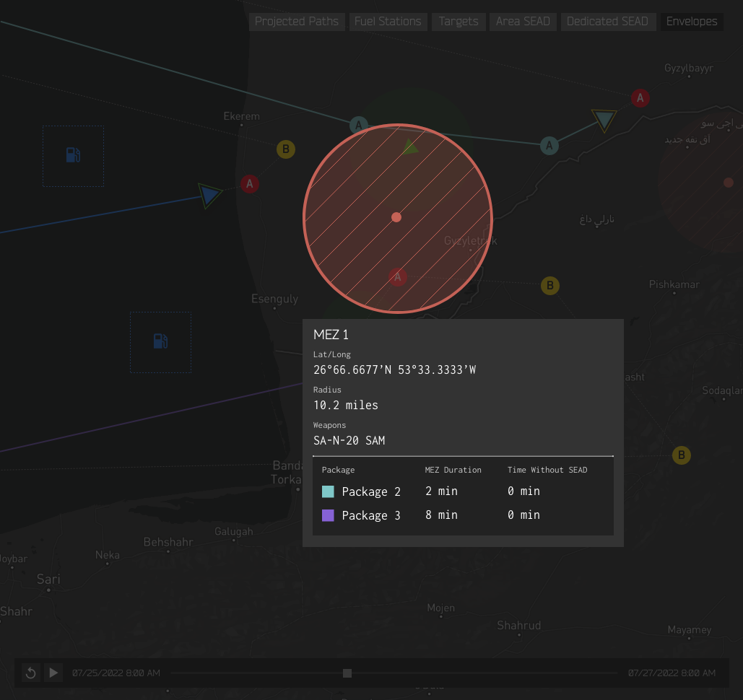Reset the timeline with the replay button

point(31,673)
